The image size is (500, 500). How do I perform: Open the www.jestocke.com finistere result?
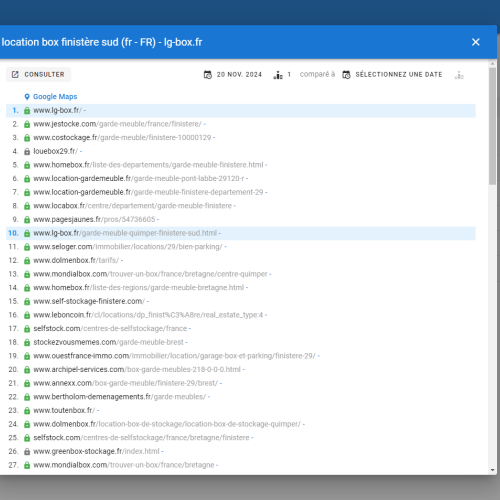pos(117,124)
